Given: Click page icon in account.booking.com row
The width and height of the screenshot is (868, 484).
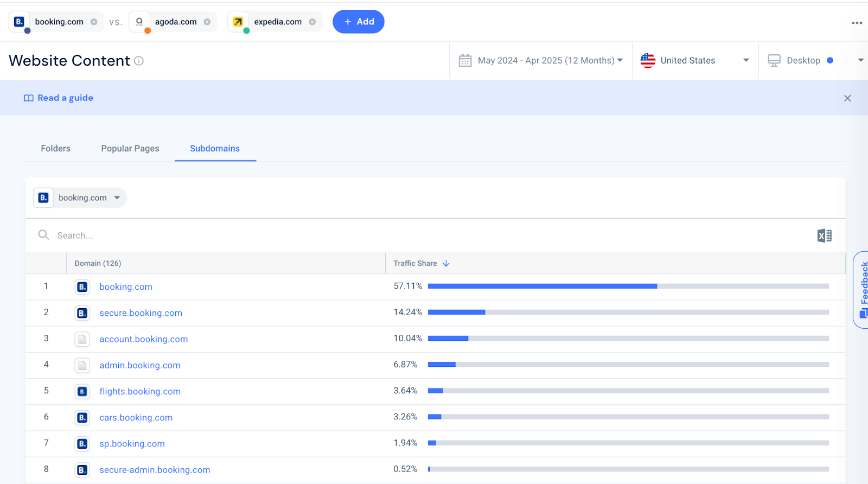Looking at the screenshot, I should (x=82, y=339).
